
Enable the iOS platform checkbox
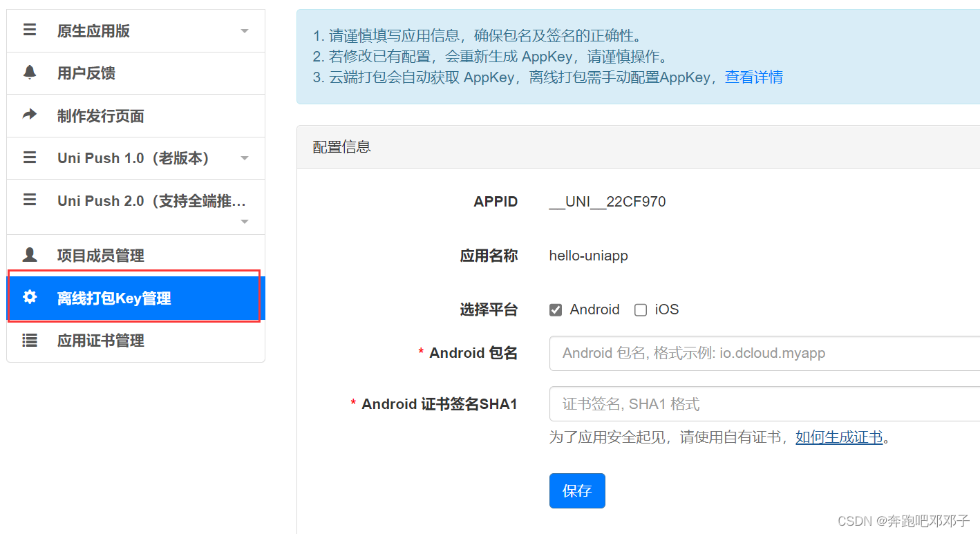coord(641,309)
